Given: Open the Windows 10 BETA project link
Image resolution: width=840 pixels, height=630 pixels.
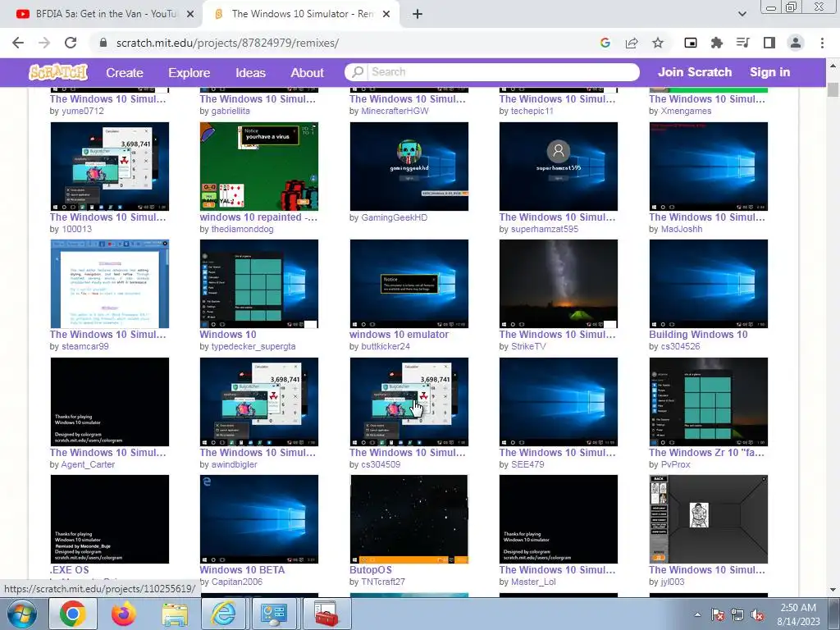Looking at the screenshot, I should 242,569.
